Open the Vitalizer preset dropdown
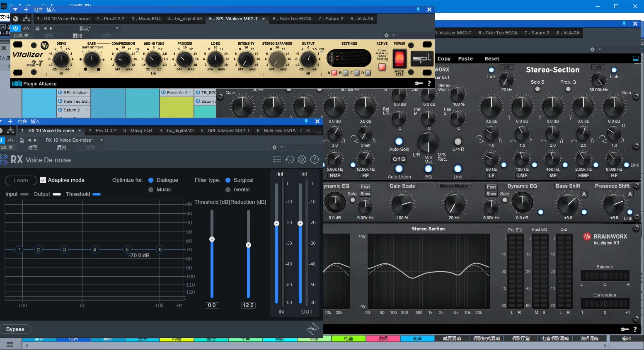 tap(117, 29)
